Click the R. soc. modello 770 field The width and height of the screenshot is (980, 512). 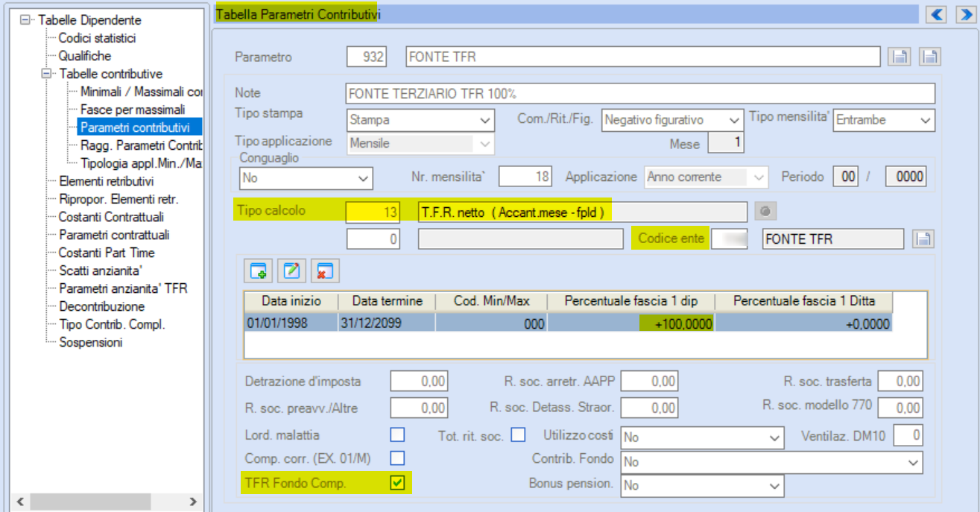click(900, 408)
